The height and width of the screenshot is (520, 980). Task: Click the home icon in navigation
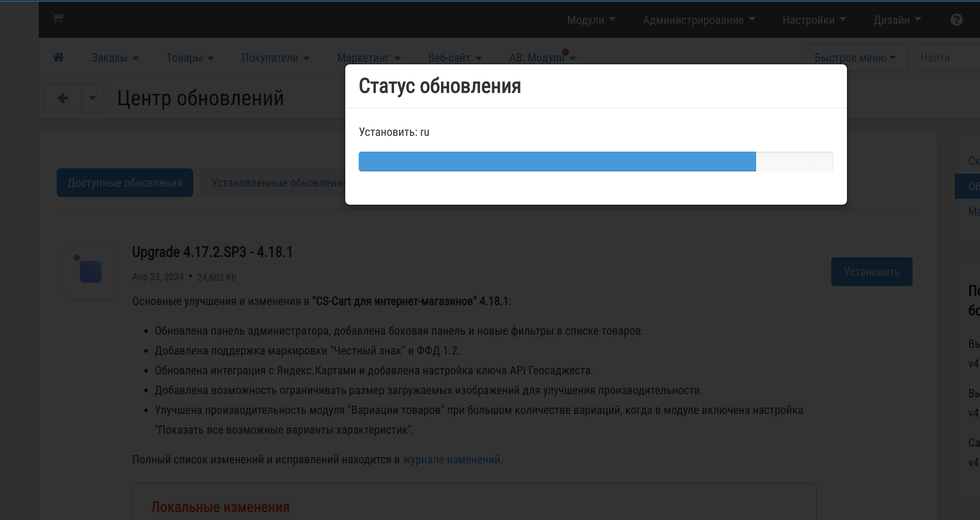[x=58, y=58]
